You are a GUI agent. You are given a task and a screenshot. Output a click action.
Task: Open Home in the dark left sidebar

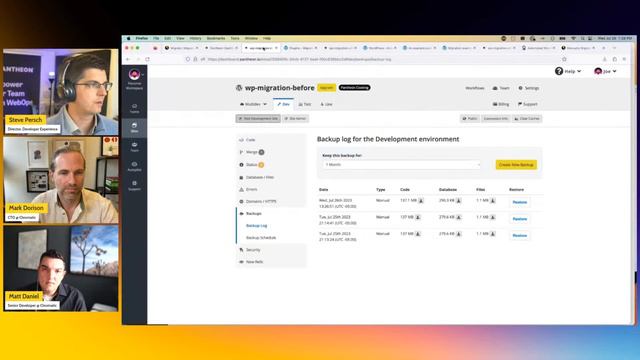[134, 108]
